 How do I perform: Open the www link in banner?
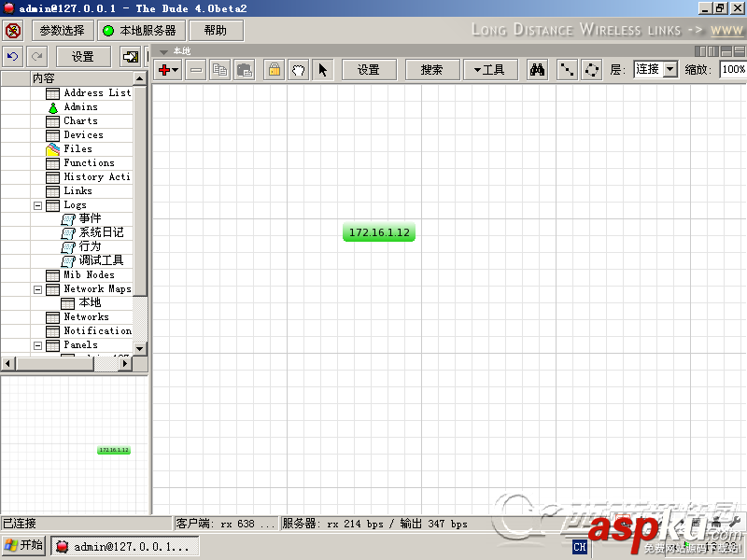point(727,31)
